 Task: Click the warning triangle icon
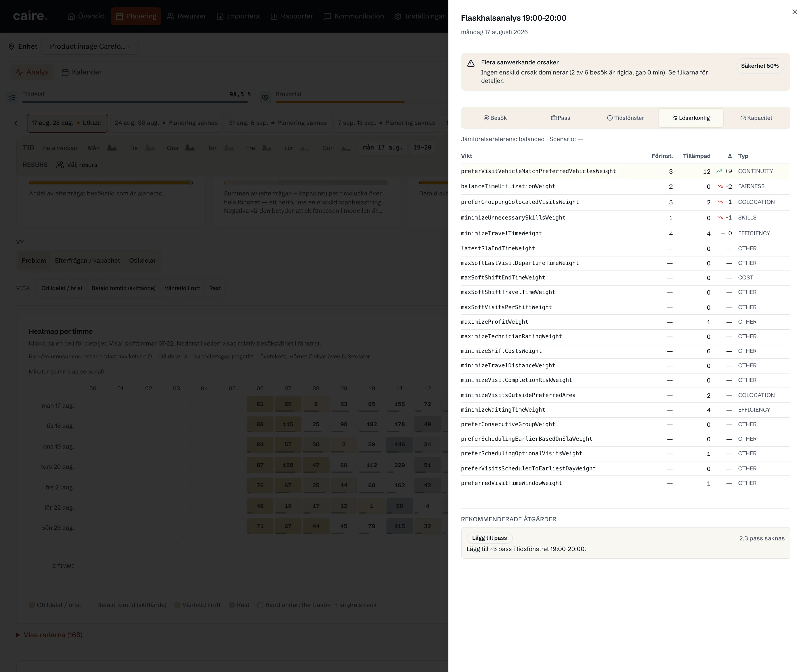471,64
